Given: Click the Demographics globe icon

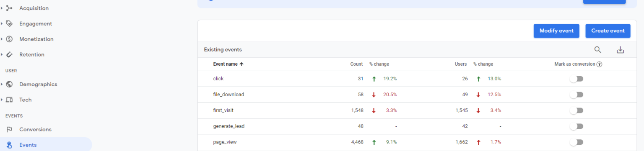Looking at the screenshot, I should [9, 84].
